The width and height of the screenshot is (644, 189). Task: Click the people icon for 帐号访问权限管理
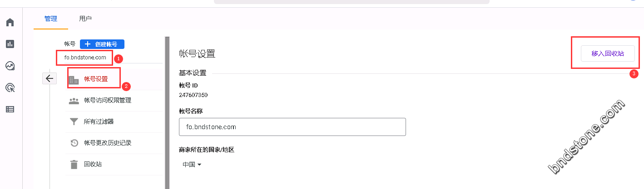pos(74,101)
